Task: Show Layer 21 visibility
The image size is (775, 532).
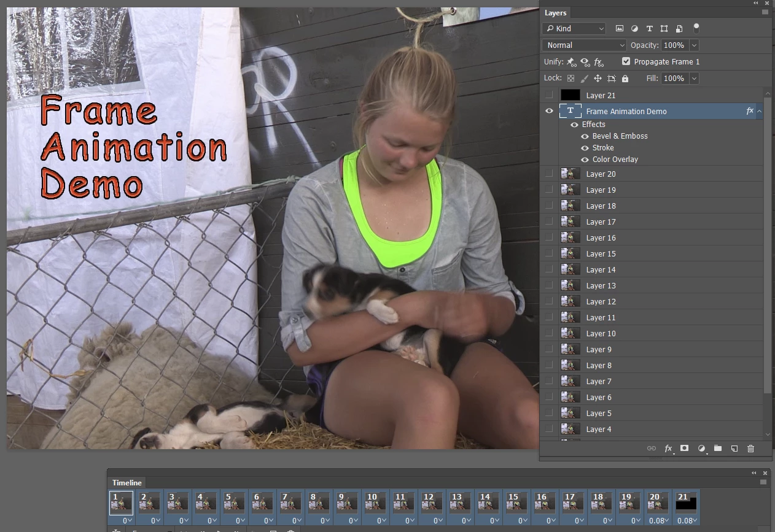Action: (x=550, y=95)
